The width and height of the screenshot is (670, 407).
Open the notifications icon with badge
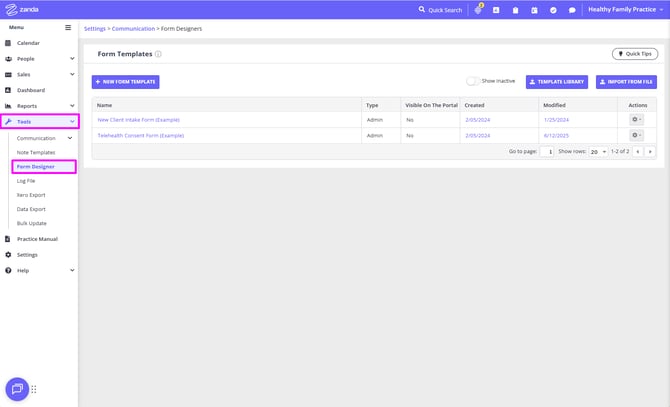[478, 9]
